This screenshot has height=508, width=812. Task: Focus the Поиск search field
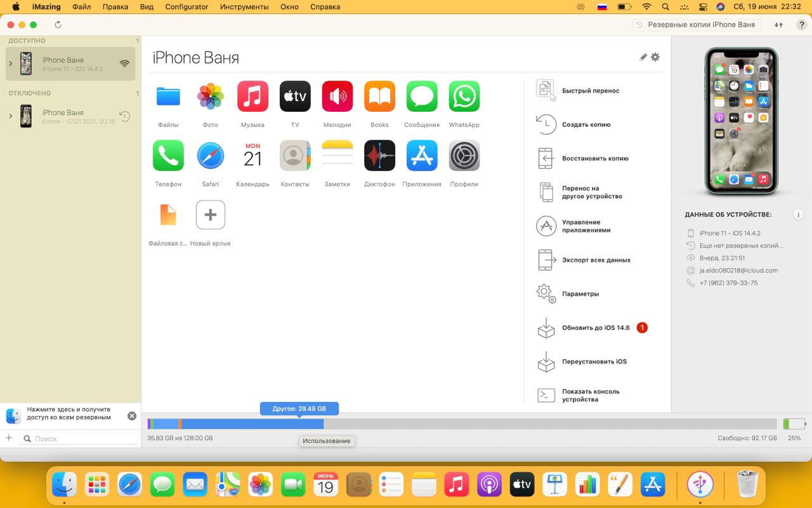79,438
